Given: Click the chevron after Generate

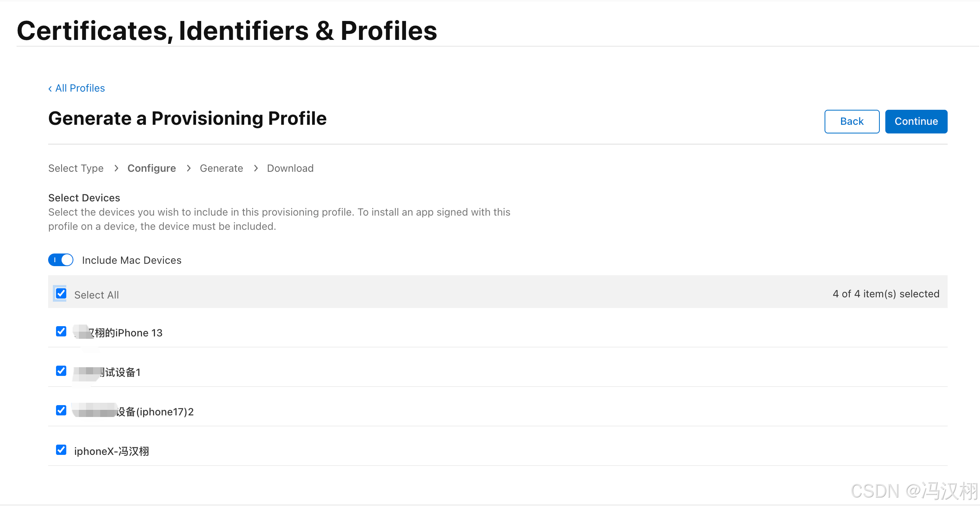Looking at the screenshot, I should [256, 168].
